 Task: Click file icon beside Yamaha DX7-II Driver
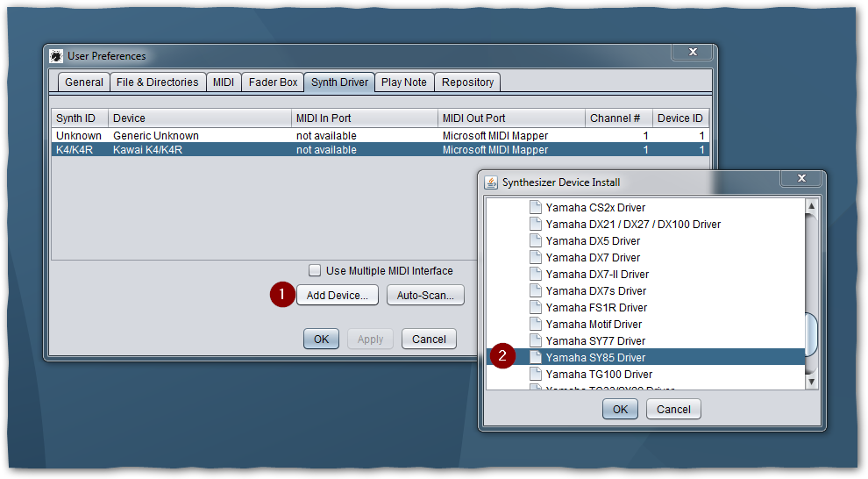[536, 274]
